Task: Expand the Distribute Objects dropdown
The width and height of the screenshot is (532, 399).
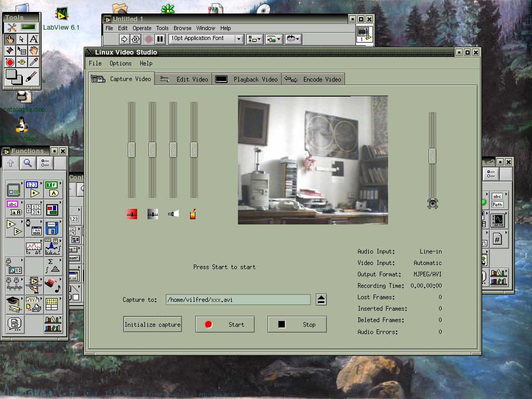Action: (x=273, y=39)
